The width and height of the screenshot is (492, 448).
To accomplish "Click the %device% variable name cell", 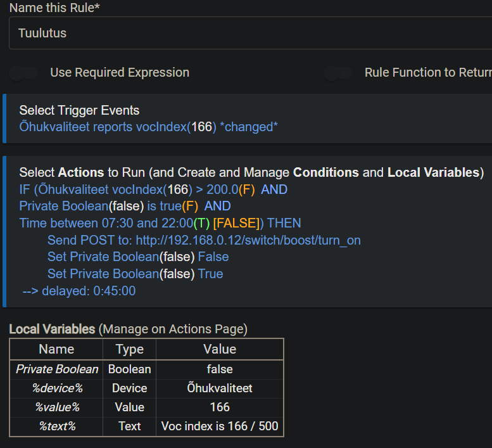I will (x=57, y=388).
